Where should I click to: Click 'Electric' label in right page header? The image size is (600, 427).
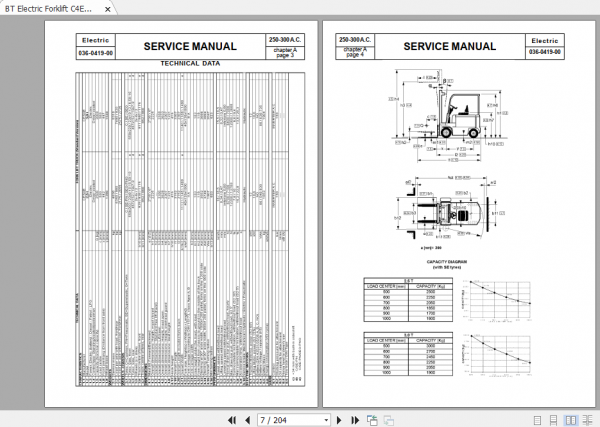(x=545, y=41)
